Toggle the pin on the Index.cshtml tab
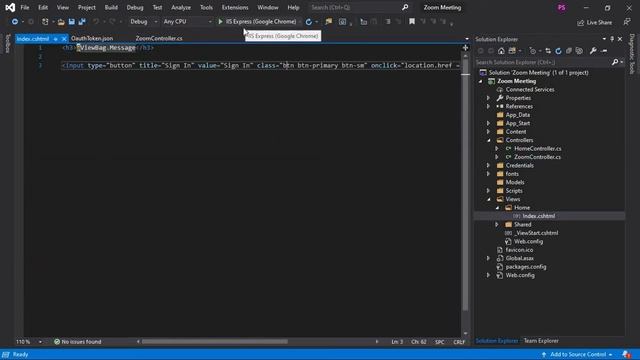Image resolution: width=640 pixels, height=360 pixels. point(56,39)
